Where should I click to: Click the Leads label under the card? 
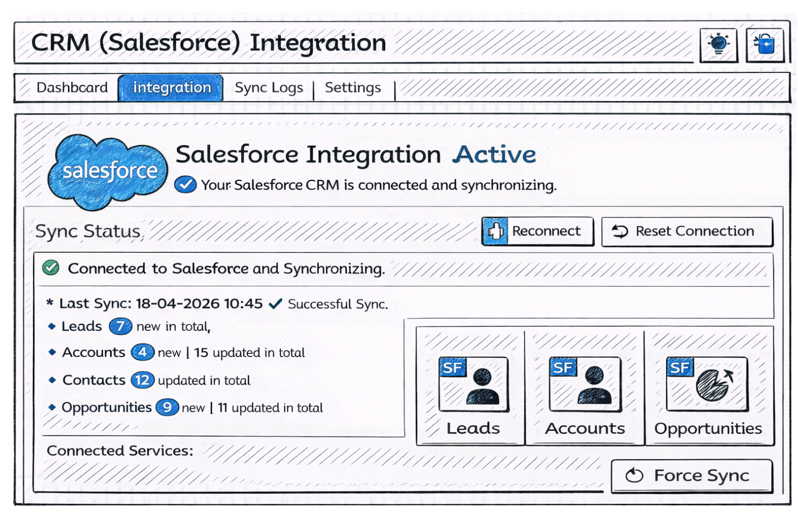pyautogui.click(x=473, y=428)
